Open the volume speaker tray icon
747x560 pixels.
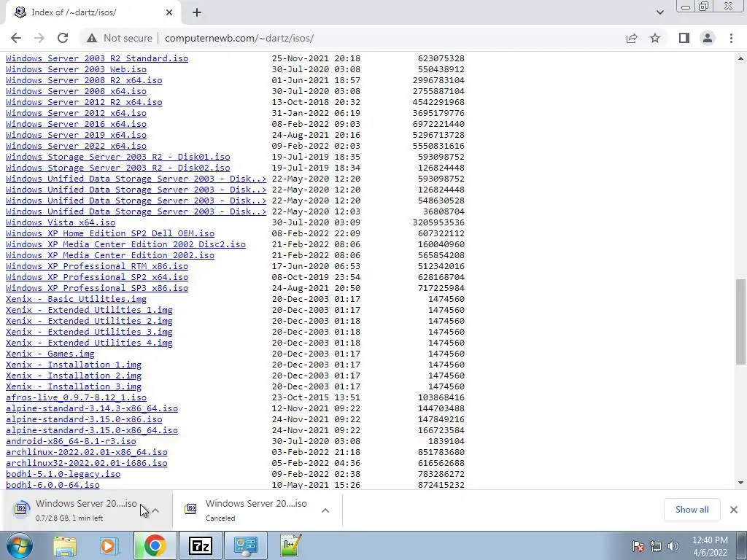click(x=673, y=546)
